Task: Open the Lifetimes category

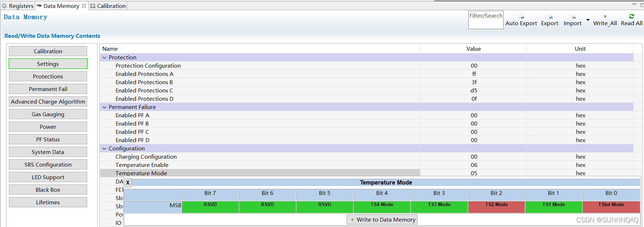Action: pyautogui.click(x=48, y=202)
